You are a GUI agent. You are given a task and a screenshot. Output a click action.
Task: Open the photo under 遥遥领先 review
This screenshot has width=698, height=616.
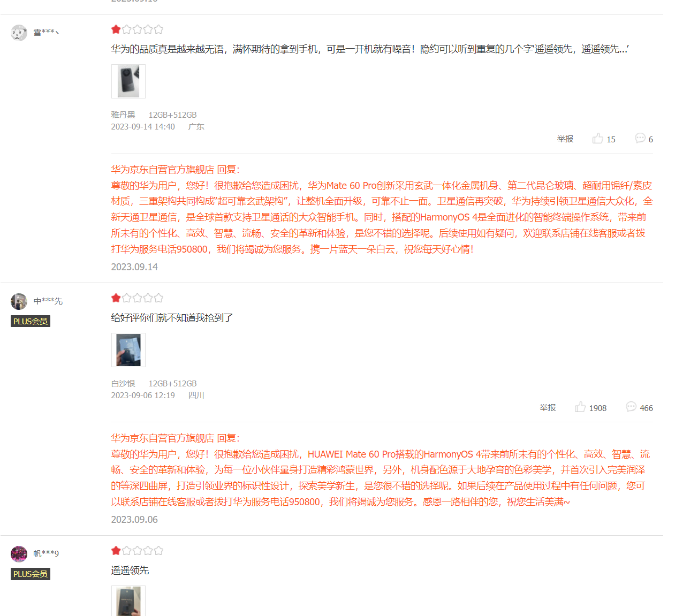click(128, 601)
